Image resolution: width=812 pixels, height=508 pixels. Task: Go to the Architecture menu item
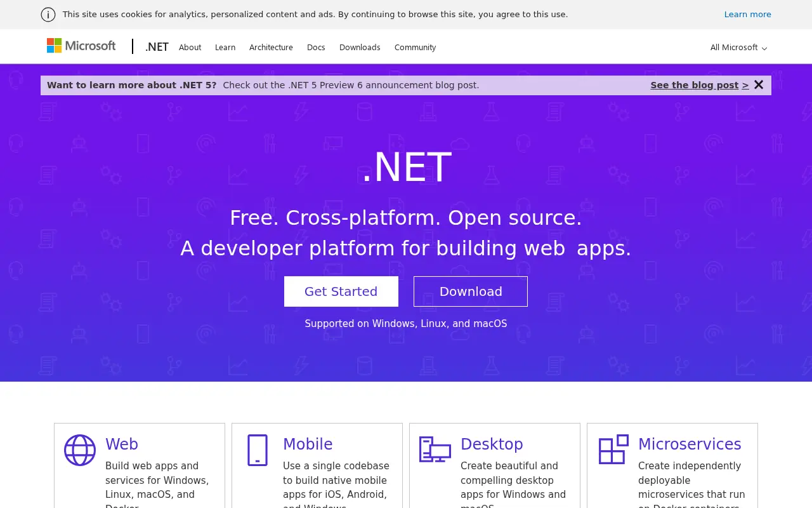[271, 48]
